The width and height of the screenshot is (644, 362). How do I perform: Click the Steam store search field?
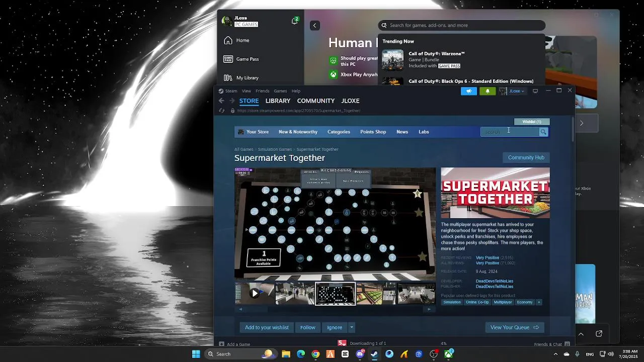(509, 132)
